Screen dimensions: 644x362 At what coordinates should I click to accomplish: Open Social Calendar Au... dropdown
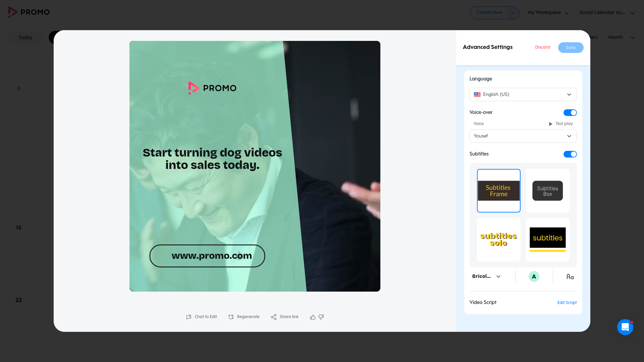click(607, 13)
